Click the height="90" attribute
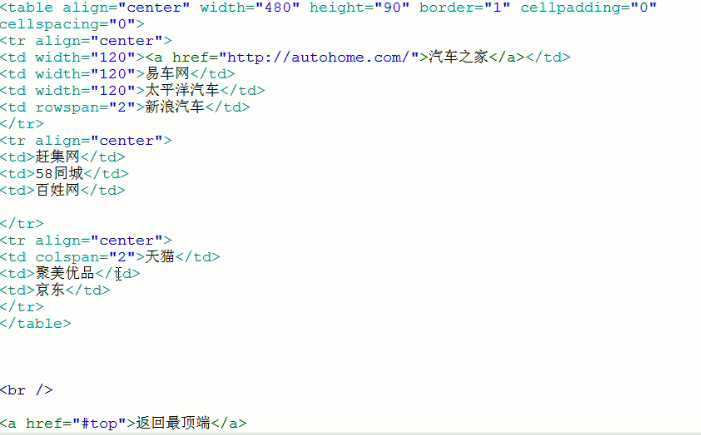 point(359,8)
